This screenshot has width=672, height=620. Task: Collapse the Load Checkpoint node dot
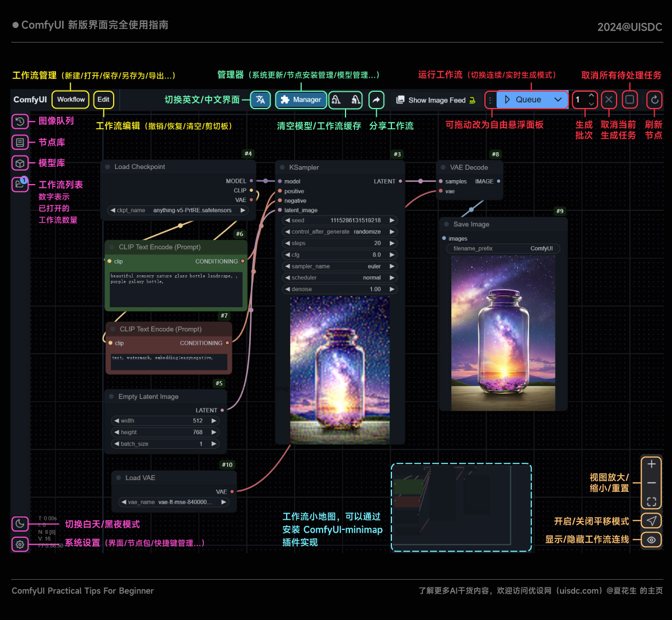108,167
